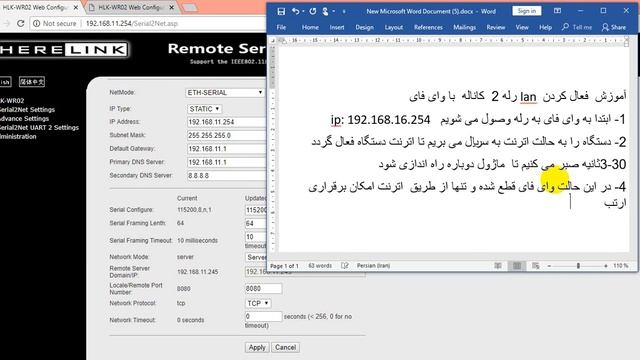This screenshot has height=360, width=640.
Task: Click Sign in button in Word
Action: coord(527,11)
